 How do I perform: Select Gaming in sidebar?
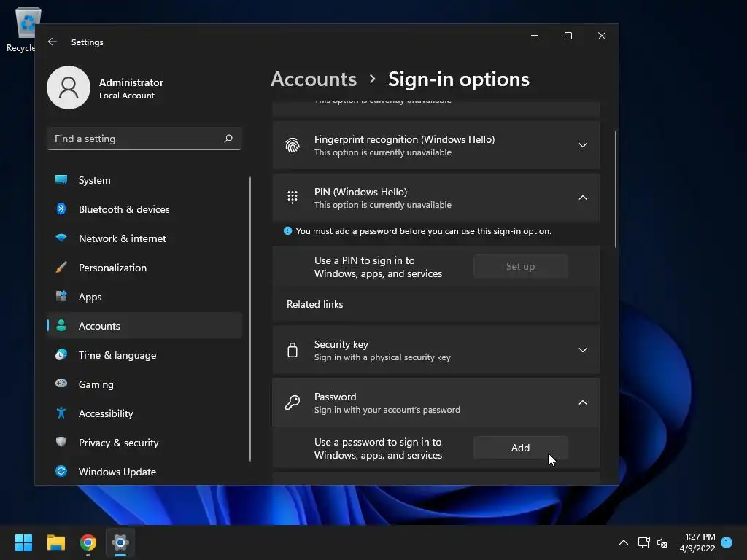[144, 384]
